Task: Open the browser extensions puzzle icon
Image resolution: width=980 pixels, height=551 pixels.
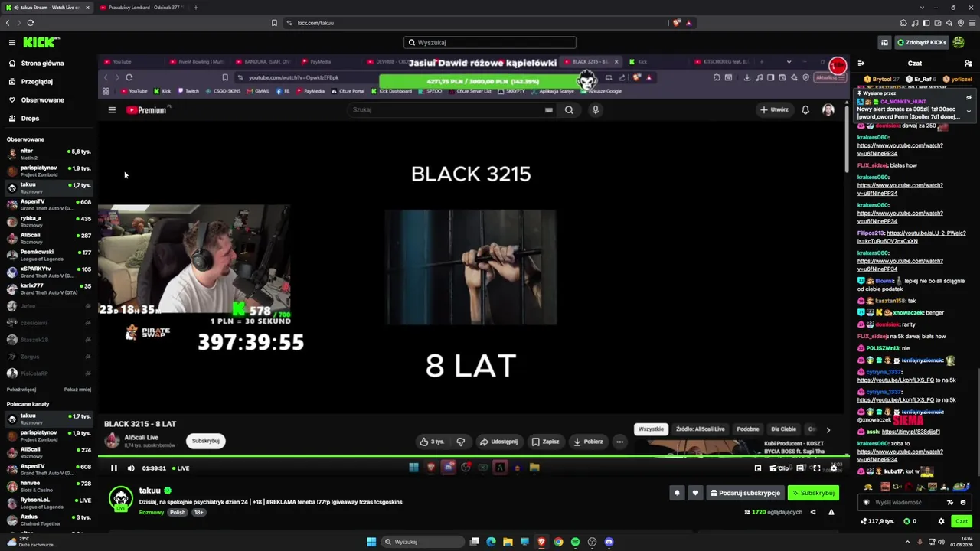Action: (x=903, y=23)
